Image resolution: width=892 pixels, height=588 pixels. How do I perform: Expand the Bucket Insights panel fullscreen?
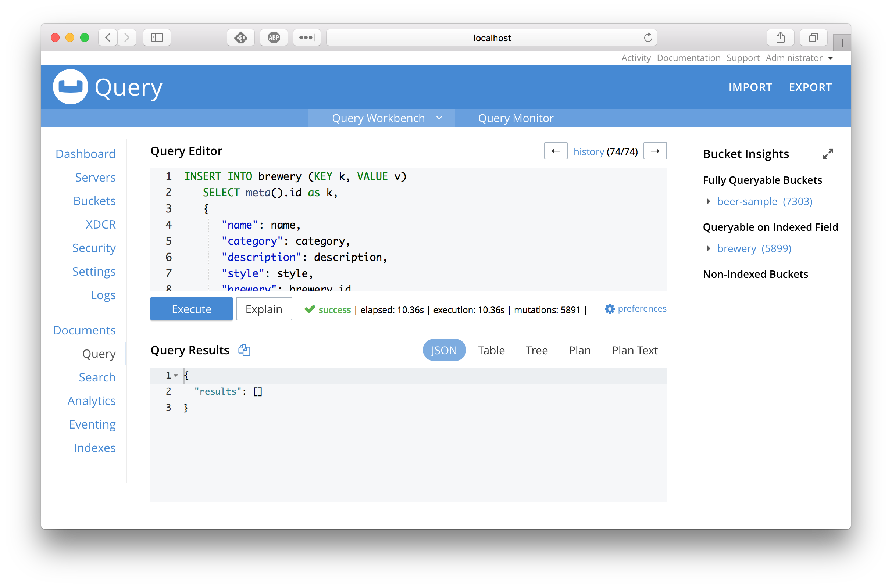tap(828, 154)
